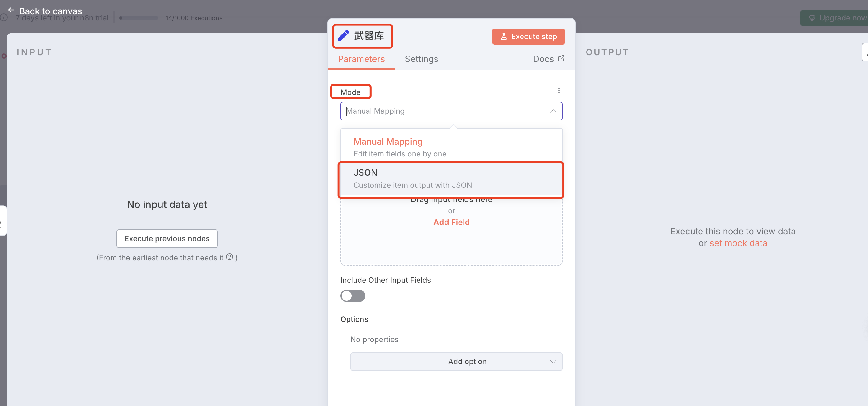
Task: Click the info icon beside trial notice
Action: click(x=4, y=17)
